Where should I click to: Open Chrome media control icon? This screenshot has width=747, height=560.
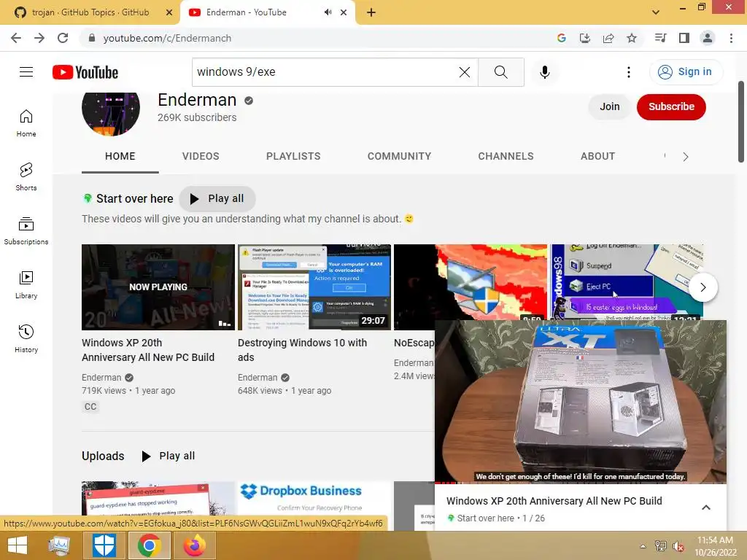tap(660, 38)
